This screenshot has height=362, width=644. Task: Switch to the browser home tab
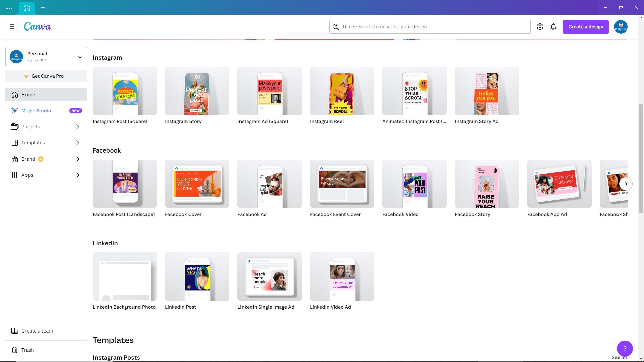coord(26,7)
